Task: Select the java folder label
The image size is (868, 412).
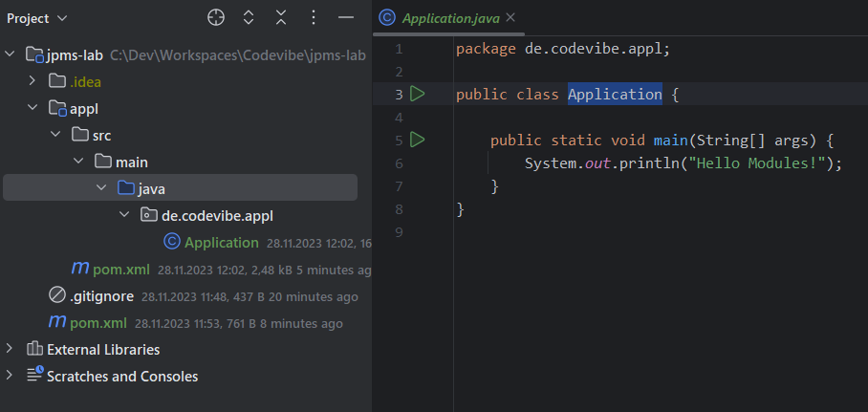Action: [152, 189]
